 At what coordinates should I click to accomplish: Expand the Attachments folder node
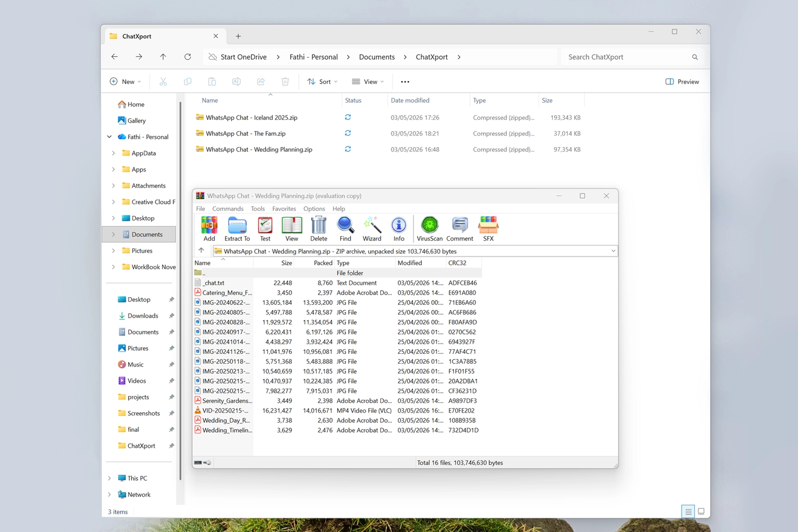113,185
